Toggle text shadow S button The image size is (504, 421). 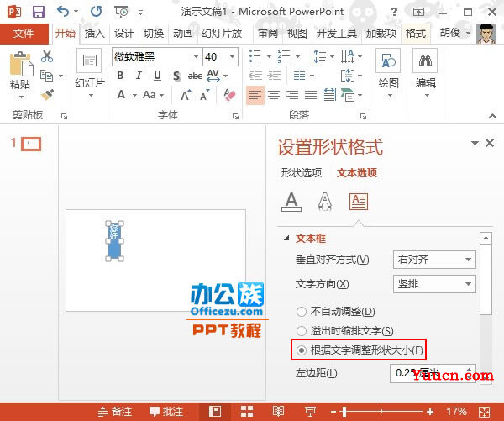click(176, 76)
